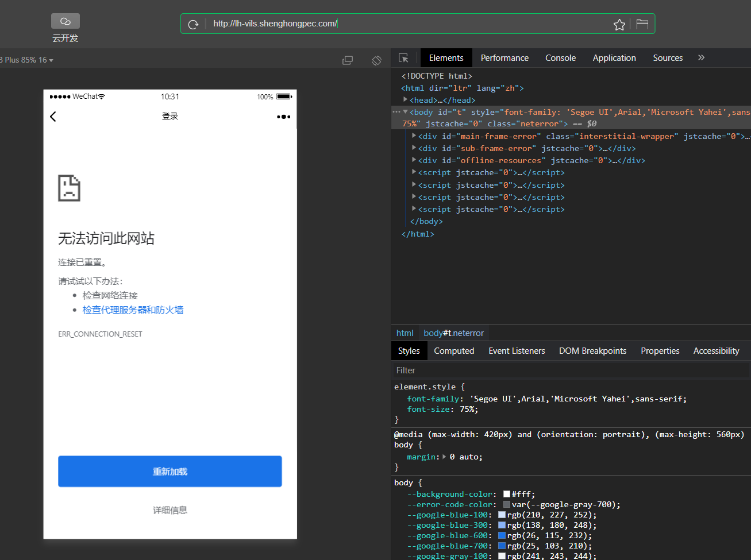Image resolution: width=751 pixels, height=560 pixels.
Task: Open the --google-blue-600 color swatch
Action: click(x=502, y=536)
